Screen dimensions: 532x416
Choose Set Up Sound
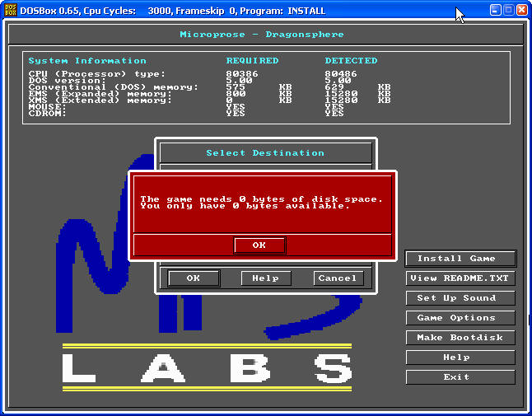pyautogui.click(x=460, y=298)
